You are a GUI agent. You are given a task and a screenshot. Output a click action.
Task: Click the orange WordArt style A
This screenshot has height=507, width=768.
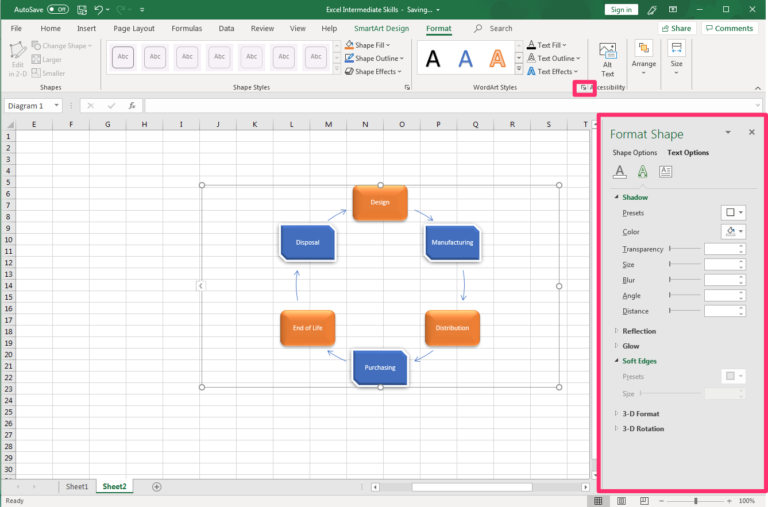pos(497,59)
